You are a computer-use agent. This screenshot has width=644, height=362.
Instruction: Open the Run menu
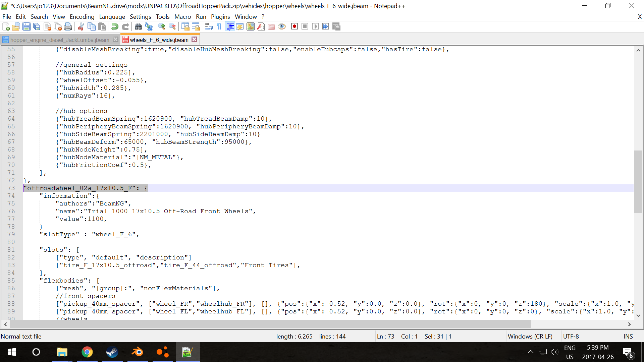coord(201,17)
